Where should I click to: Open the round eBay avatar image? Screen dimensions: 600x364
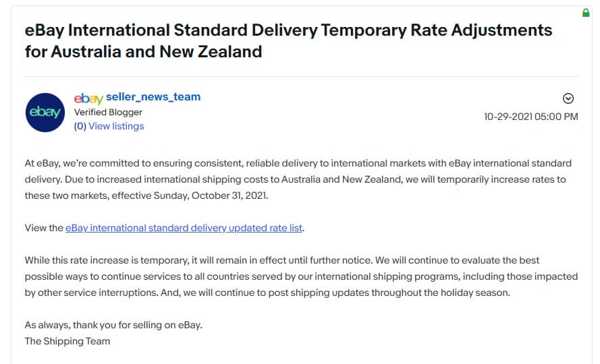pyautogui.click(x=45, y=113)
